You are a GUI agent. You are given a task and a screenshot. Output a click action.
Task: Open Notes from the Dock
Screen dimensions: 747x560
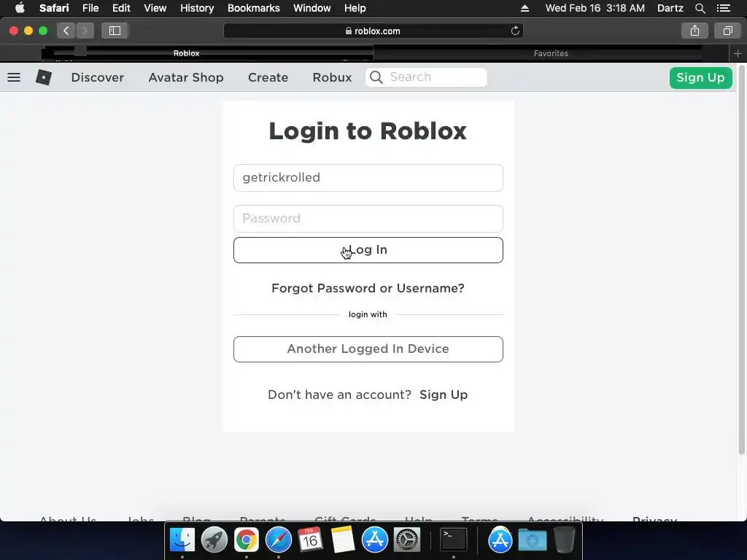pos(343,540)
